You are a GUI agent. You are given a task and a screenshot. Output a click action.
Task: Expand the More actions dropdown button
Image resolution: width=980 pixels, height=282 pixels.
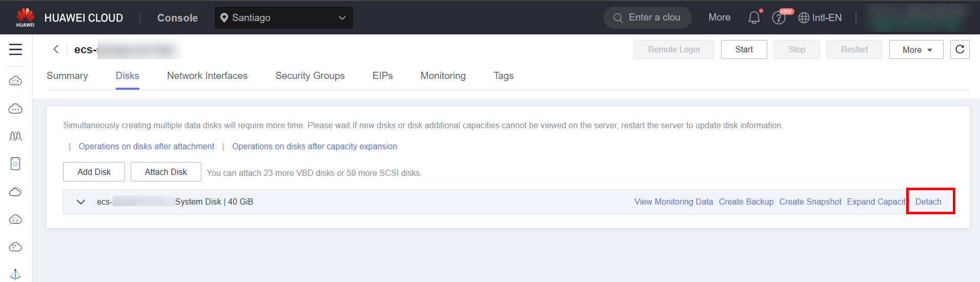pyautogui.click(x=916, y=50)
